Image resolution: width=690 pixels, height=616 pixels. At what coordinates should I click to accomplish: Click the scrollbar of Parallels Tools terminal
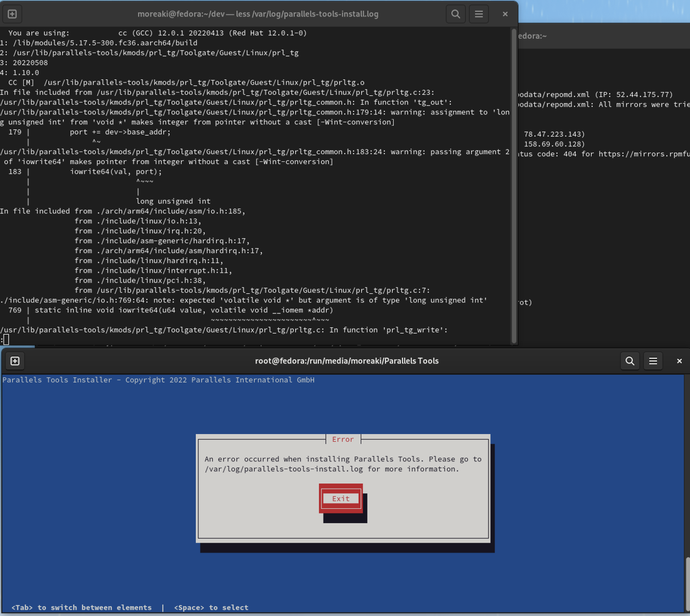687,585
